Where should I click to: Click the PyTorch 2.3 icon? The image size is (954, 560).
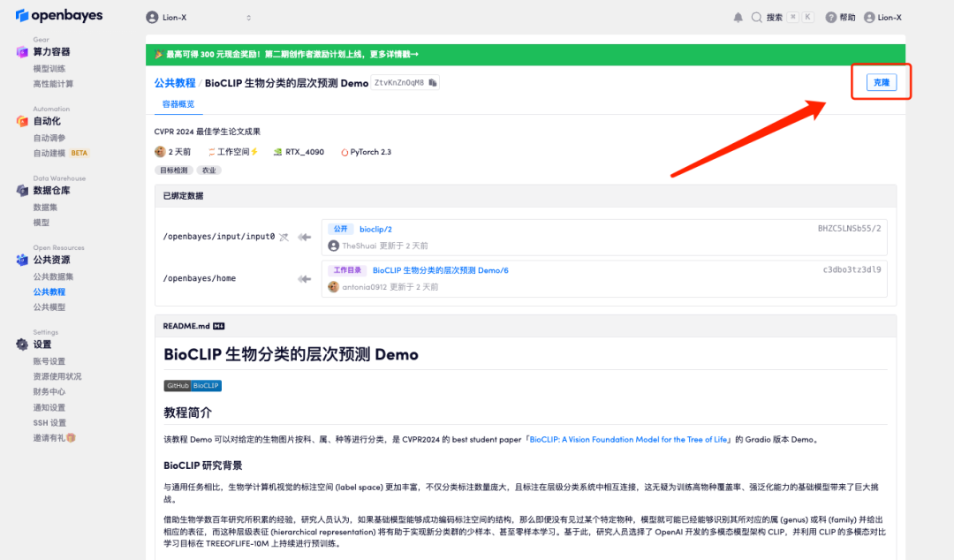(x=344, y=152)
